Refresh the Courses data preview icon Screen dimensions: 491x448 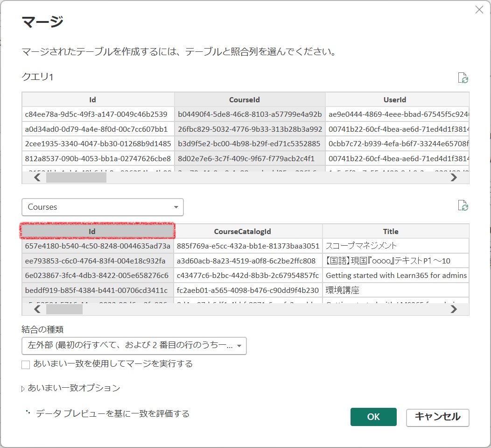pos(463,206)
